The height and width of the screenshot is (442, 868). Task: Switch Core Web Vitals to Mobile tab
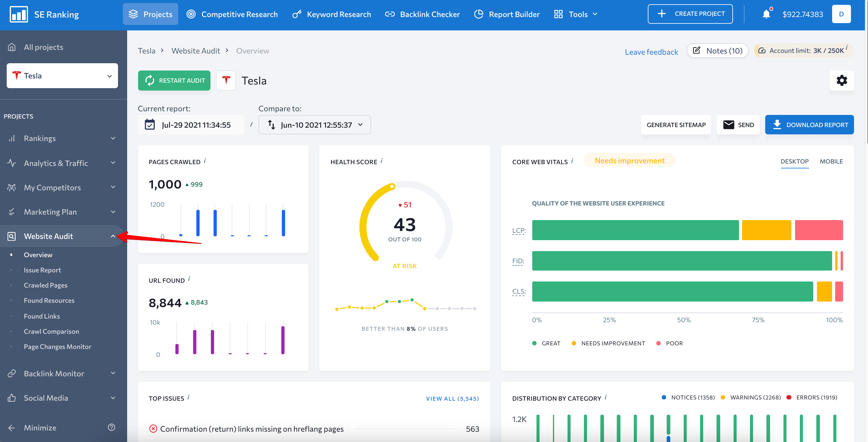coord(831,161)
